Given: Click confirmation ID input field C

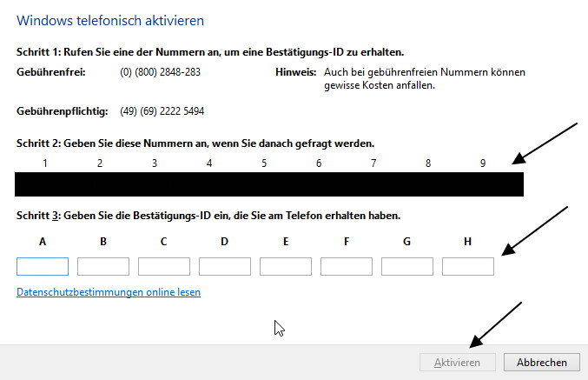Looking at the screenshot, I should pos(164,266).
